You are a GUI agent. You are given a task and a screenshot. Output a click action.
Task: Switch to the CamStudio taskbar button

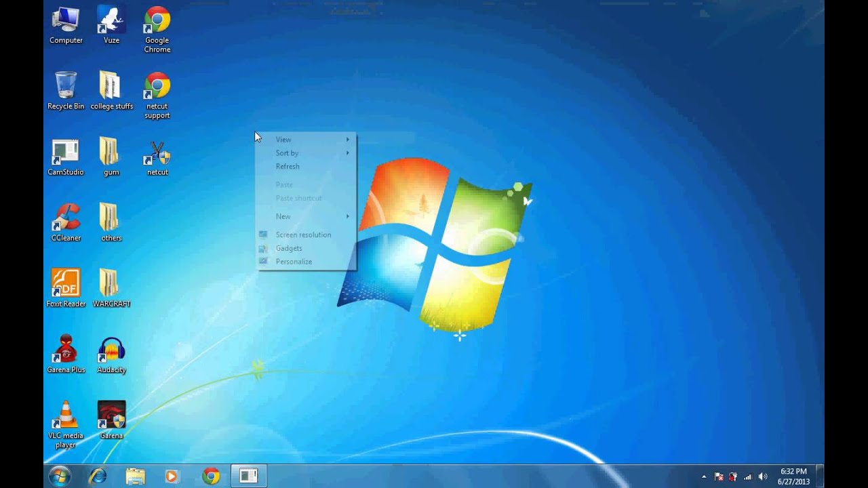pos(249,476)
